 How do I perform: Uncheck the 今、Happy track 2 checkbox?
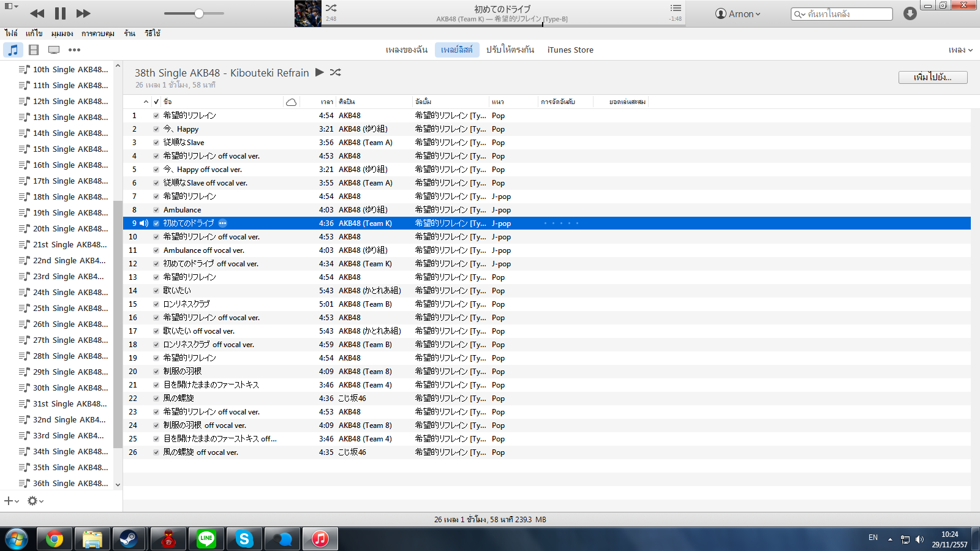[x=156, y=129]
